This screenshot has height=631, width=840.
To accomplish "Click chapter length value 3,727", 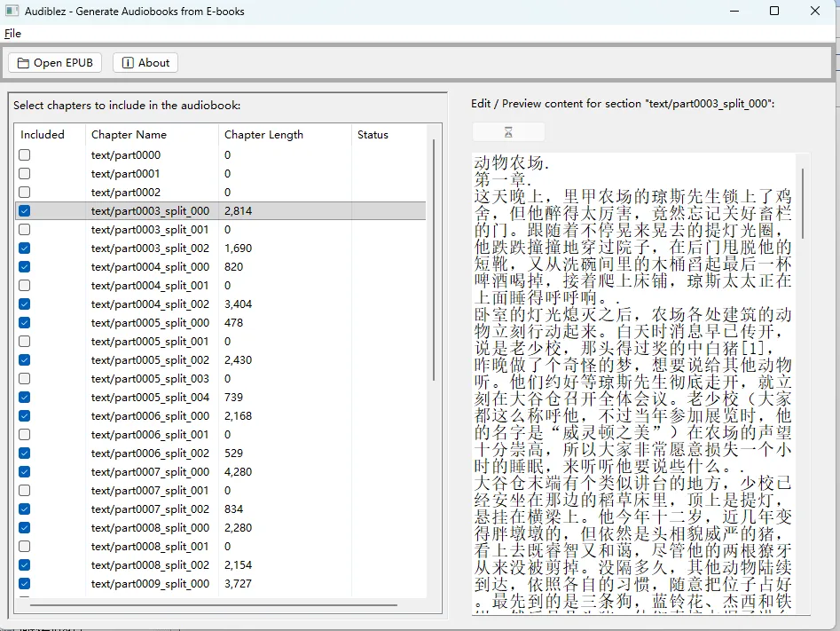I will point(238,583).
